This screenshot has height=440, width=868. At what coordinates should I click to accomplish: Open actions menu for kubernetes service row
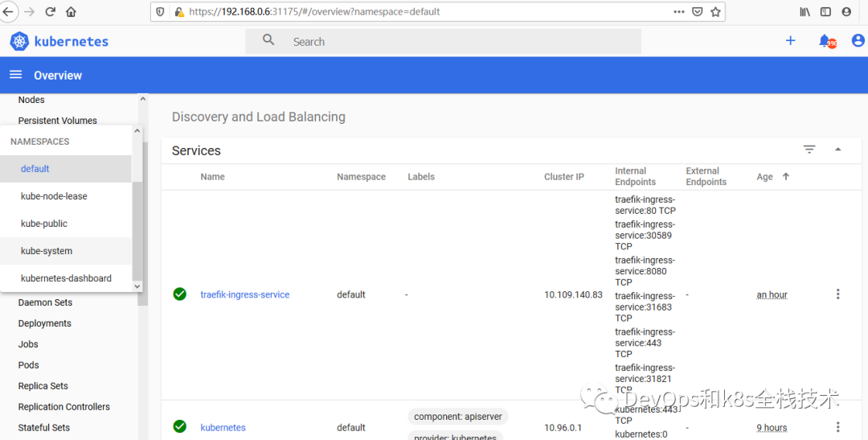click(x=837, y=426)
